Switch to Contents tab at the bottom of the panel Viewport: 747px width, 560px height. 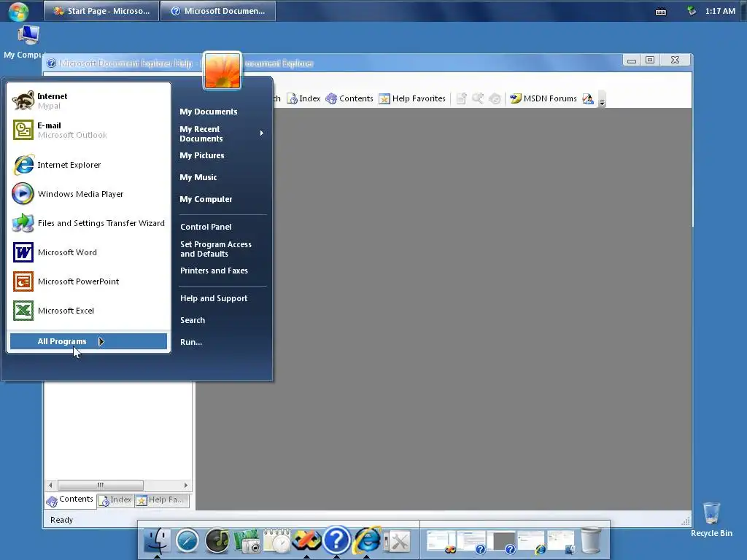click(70, 499)
